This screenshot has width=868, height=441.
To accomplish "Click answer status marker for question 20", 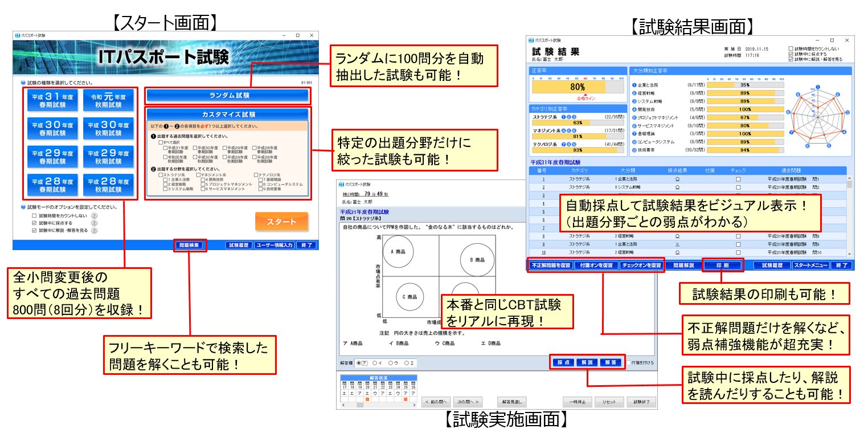I will (x=367, y=399).
